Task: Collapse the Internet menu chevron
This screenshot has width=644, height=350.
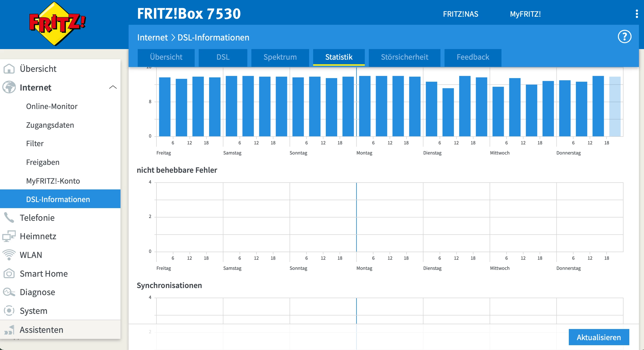Action: click(x=113, y=87)
